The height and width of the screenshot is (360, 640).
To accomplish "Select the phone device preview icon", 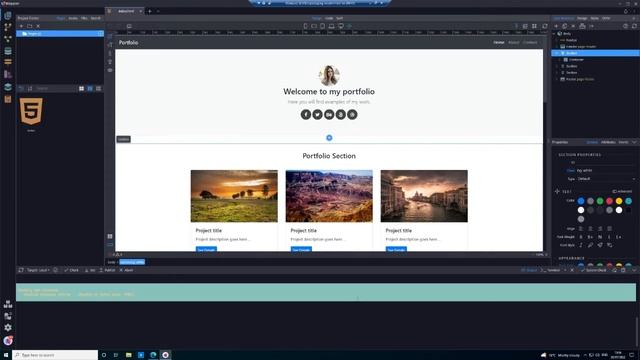I will (x=305, y=26).
